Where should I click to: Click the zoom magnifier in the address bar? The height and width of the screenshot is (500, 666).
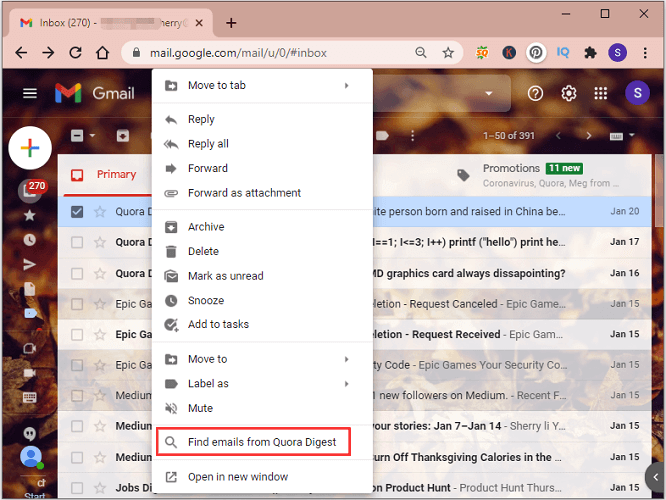click(x=420, y=53)
